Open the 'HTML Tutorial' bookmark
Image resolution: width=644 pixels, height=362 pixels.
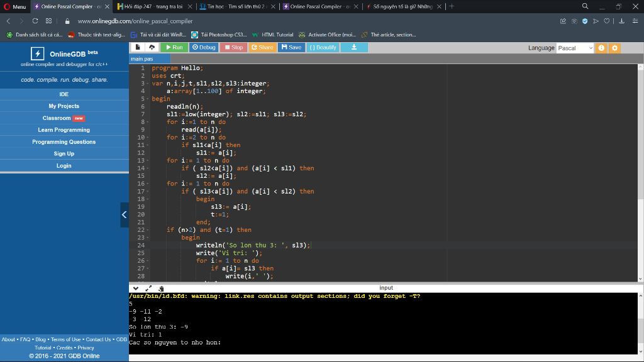point(273,35)
